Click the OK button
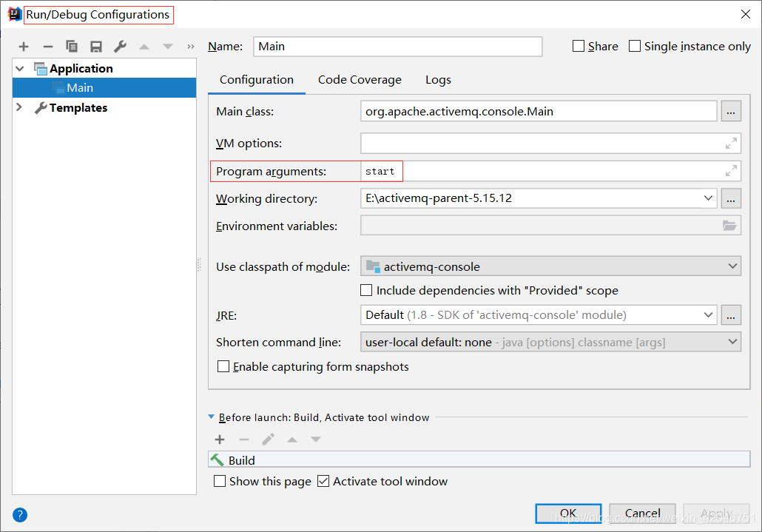The width and height of the screenshot is (762, 532). [x=567, y=513]
